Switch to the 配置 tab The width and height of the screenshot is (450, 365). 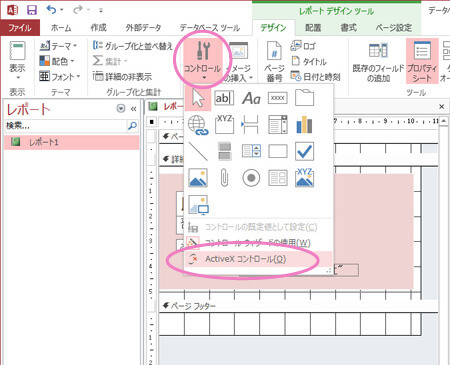[x=313, y=28]
